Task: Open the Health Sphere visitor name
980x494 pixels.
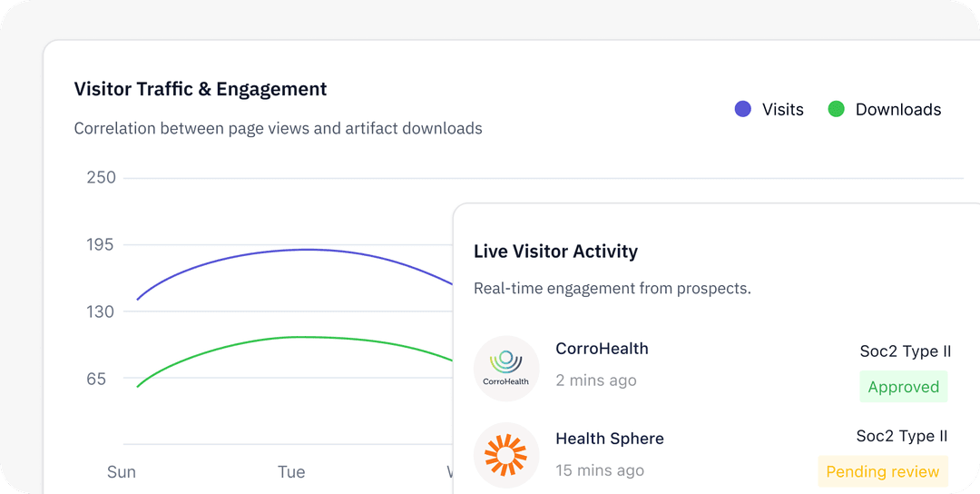Action: coord(610,439)
